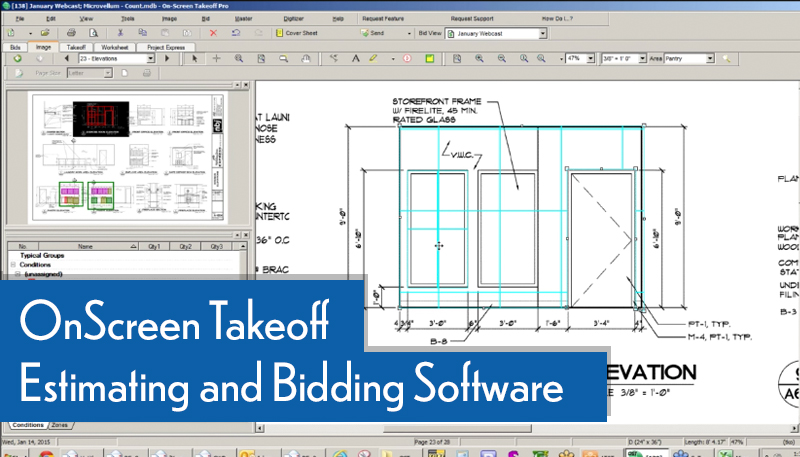Click the Qty2 column header

click(x=186, y=246)
